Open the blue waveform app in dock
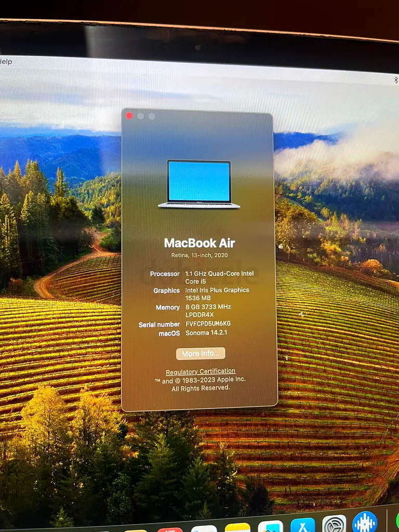 [x=365, y=522]
